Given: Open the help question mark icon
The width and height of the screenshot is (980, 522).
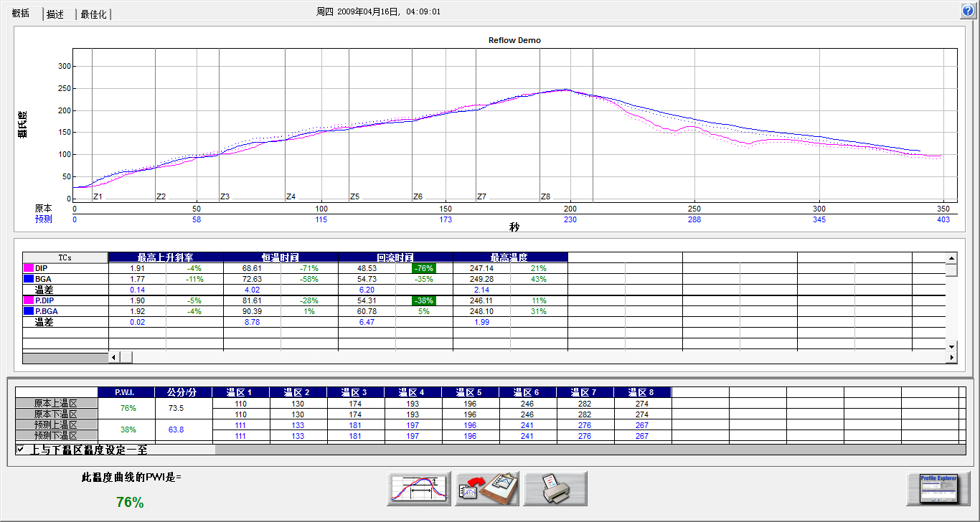Looking at the screenshot, I should point(968,11).
